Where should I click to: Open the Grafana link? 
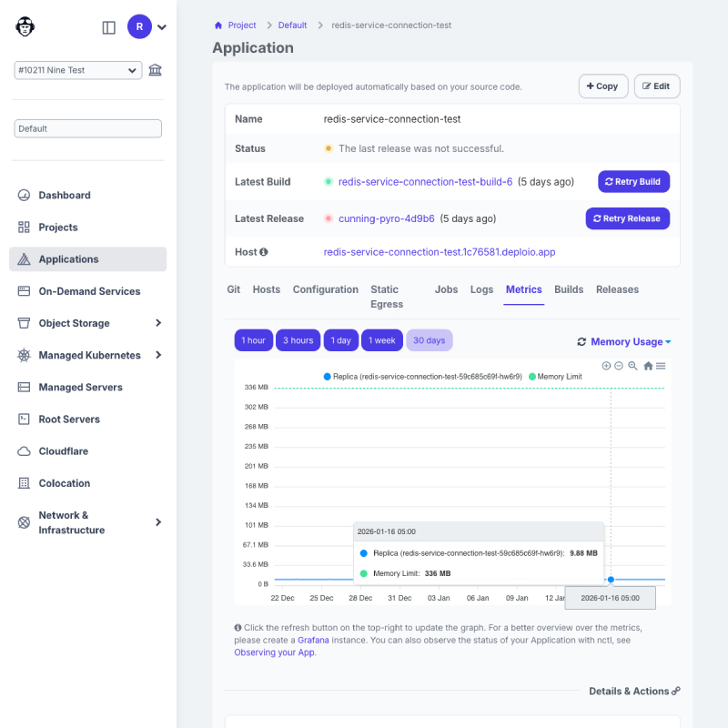click(313, 640)
